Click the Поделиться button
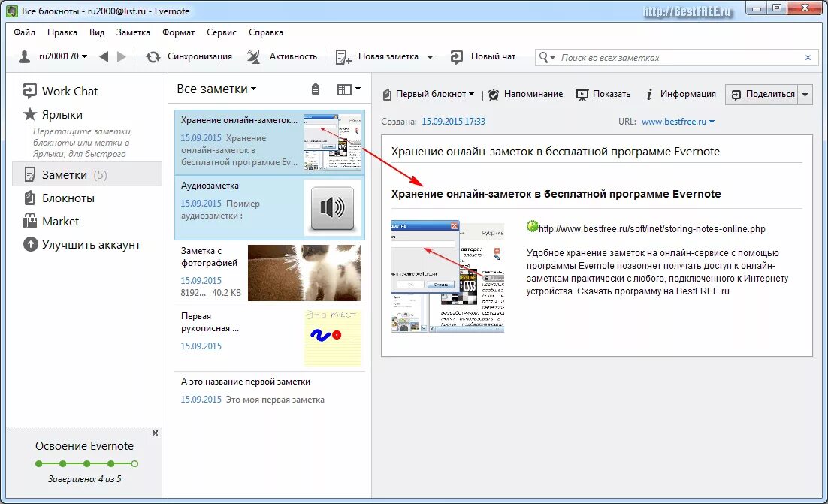This screenshot has width=828, height=504. click(763, 95)
